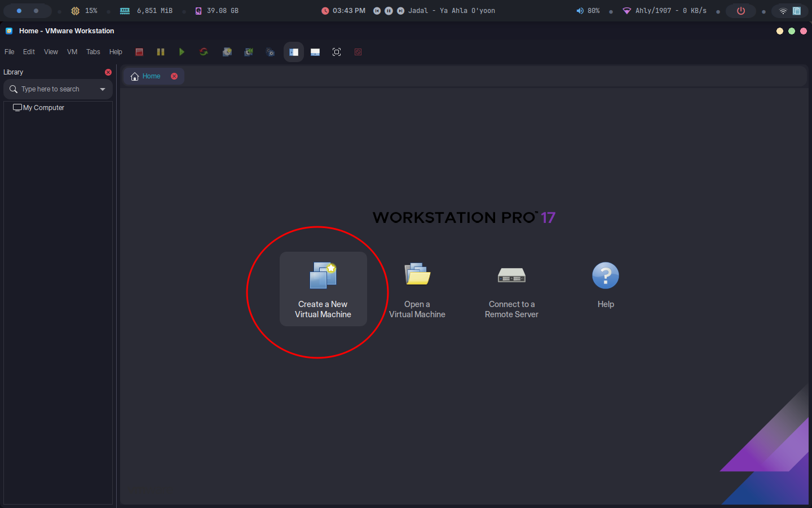Click the red Power Off toolbar icon

pyautogui.click(x=139, y=52)
